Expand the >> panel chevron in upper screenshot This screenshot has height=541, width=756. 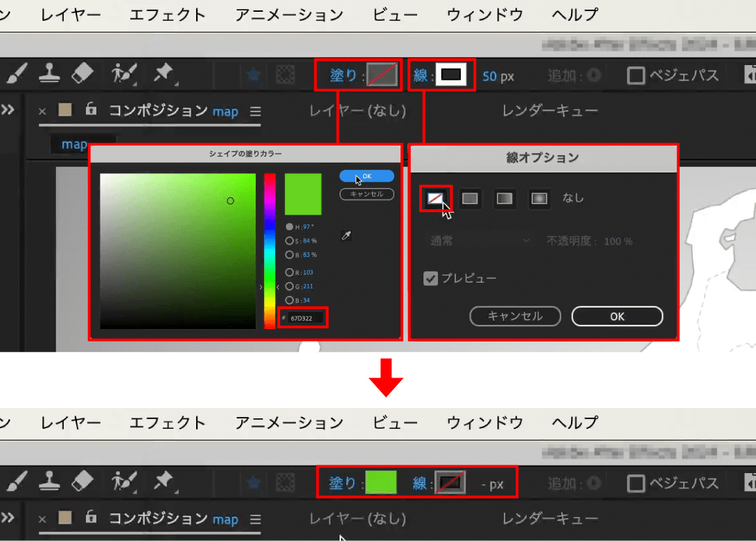click(x=8, y=109)
